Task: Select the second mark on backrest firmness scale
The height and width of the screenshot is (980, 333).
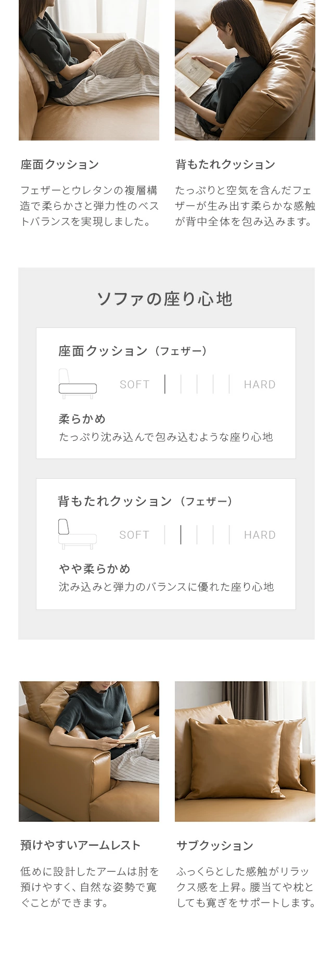Action: coord(181,534)
